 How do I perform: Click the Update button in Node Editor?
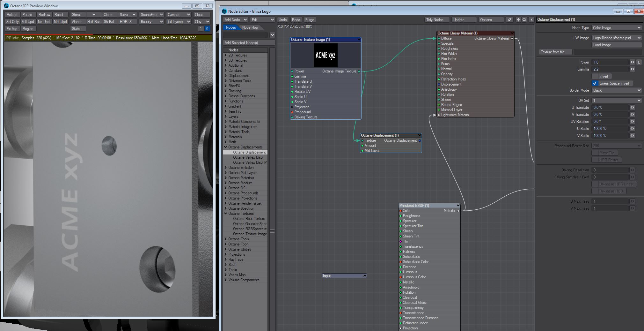click(x=464, y=20)
